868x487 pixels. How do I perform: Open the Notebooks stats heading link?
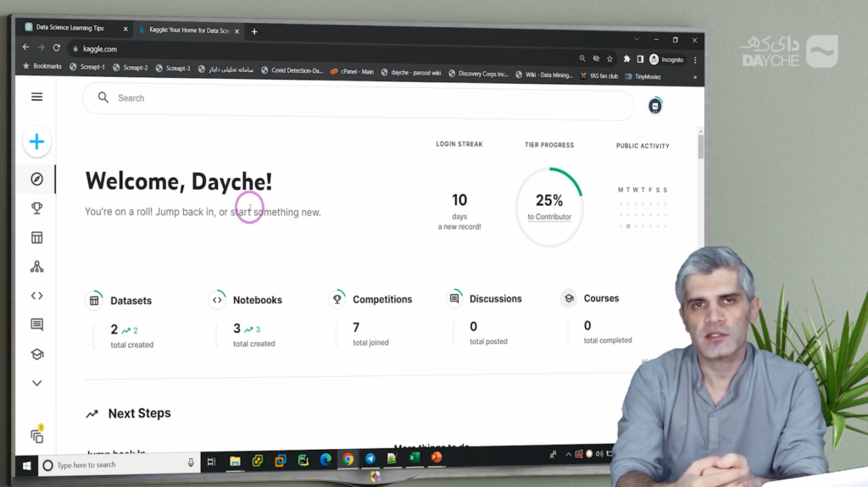coord(257,300)
